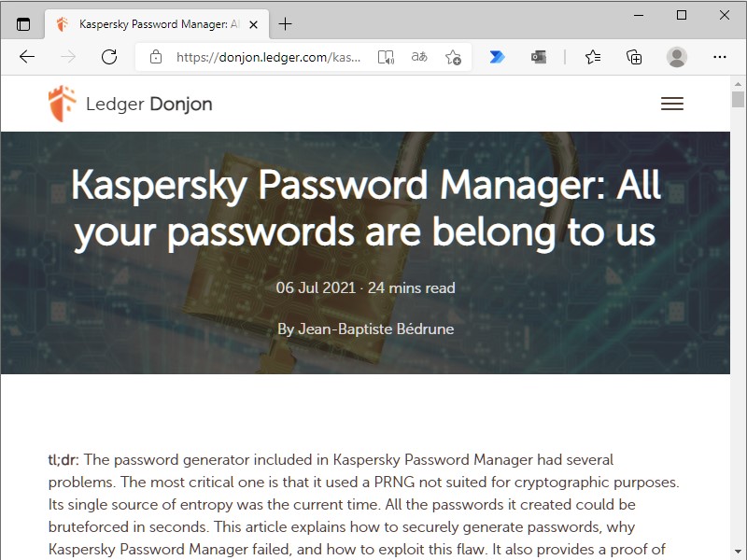Viewport: 747px width, 560px height.
Task: Click the Outlook extension icon
Action: coord(539,57)
